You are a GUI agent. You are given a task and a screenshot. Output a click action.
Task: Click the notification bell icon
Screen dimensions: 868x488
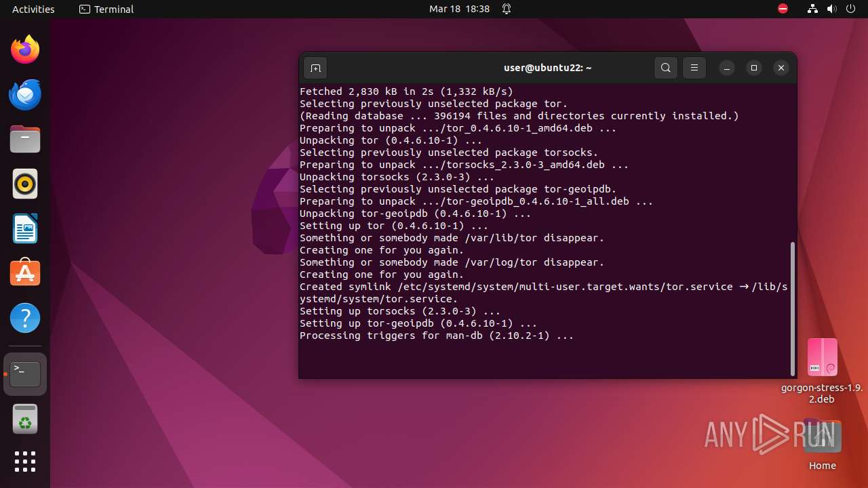click(507, 9)
